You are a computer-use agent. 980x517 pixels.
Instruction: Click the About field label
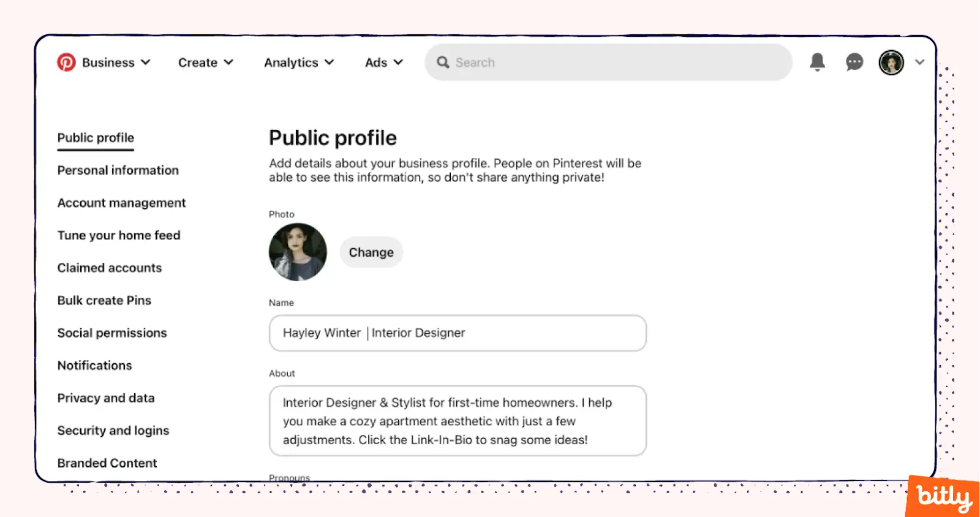click(x=282, y=373)
